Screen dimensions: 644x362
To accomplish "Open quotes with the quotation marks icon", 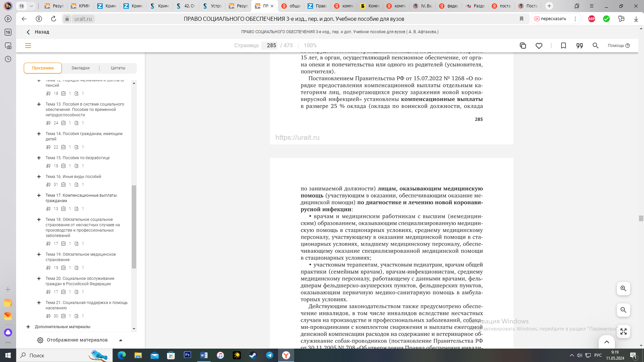I will click(x=580, y=46).
